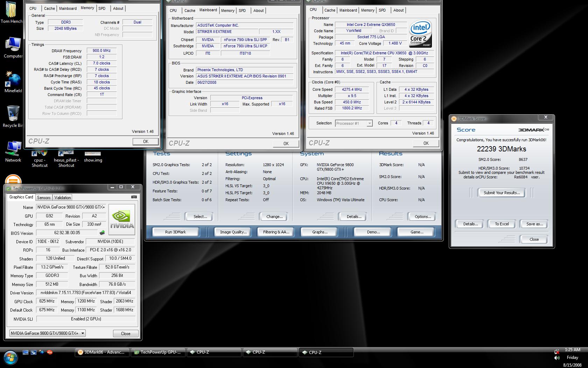Select the orange 3DMark desktop icon behind GPU-Z

click(x=13, y=179)
